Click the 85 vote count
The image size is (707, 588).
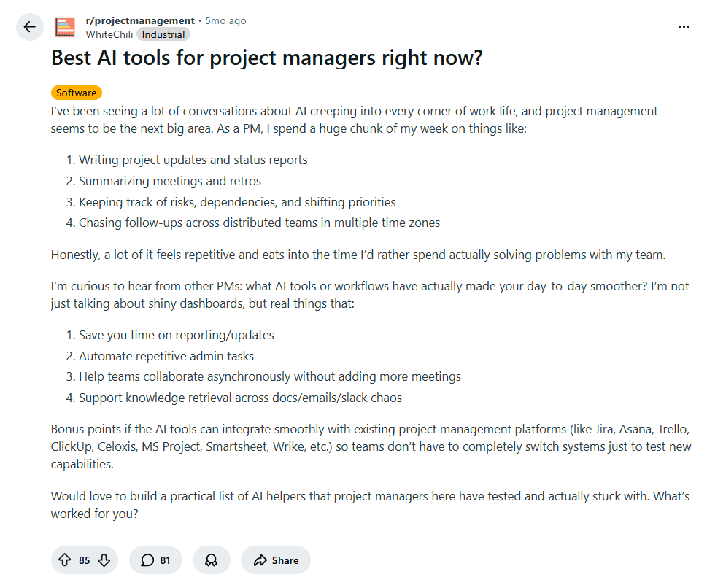[x=85, y=560]
